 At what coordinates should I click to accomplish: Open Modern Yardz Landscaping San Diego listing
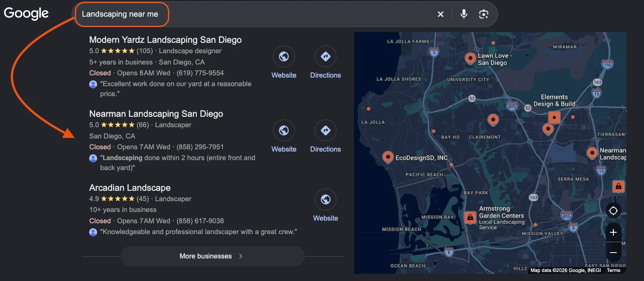(x=165, y=40)
